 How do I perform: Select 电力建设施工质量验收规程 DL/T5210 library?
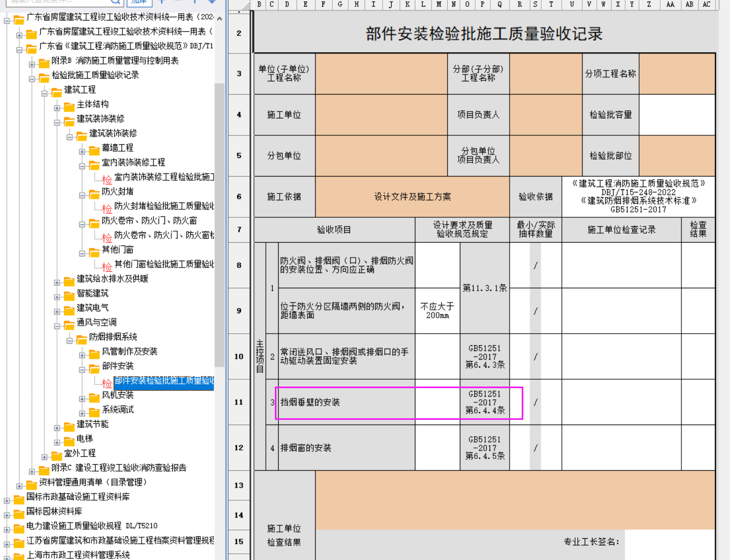coord(91,526)
